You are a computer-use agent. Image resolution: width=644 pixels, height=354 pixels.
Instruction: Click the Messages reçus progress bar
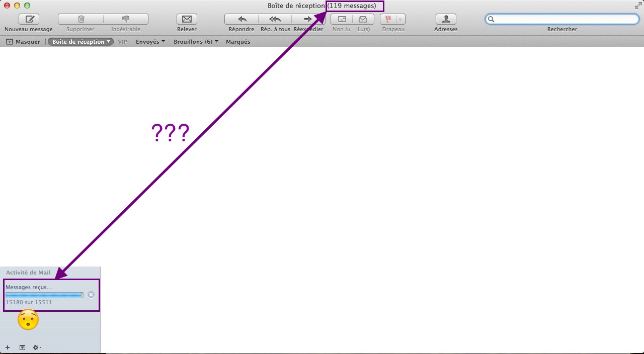pos(44,295)
